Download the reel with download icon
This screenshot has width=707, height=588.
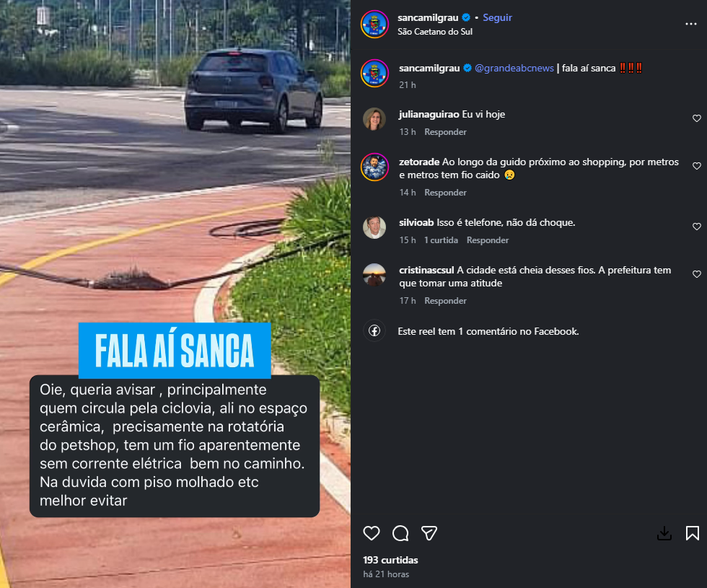point(664,533)
